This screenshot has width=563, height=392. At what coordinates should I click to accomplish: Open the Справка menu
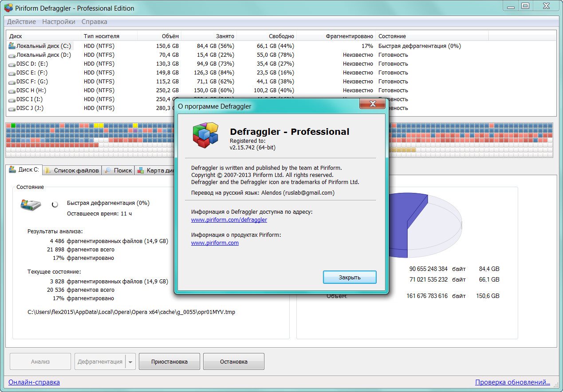click(x=94, y=22)
